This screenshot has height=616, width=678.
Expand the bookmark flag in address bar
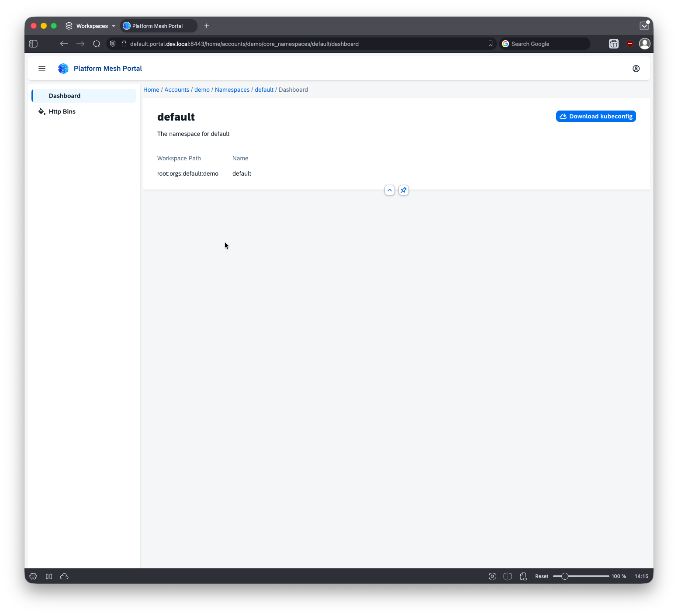pyautogui.click(x=490, y=44)
